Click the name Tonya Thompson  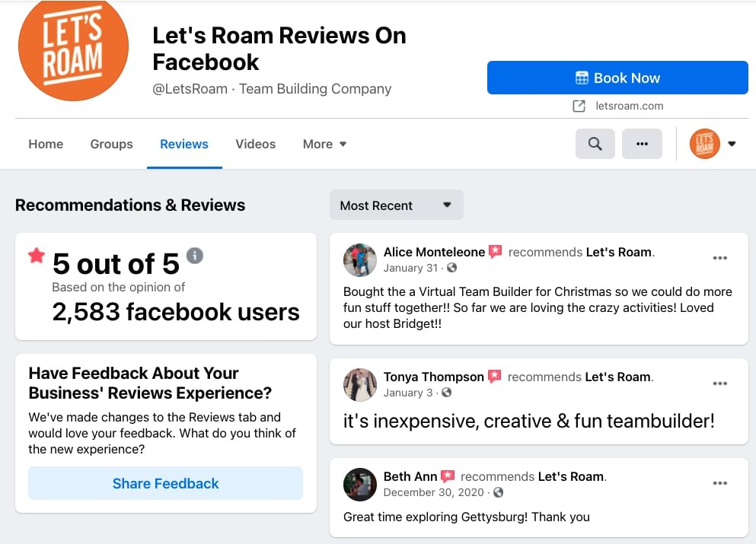[433, 377]
